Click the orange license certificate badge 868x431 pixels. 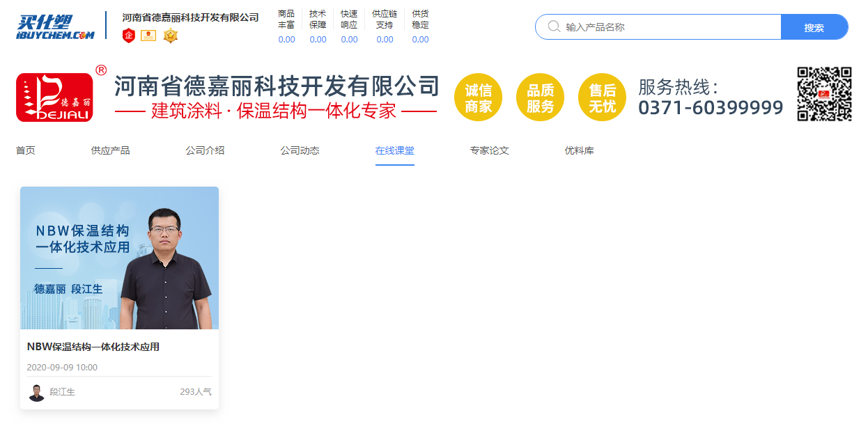(x=148, y=36)
